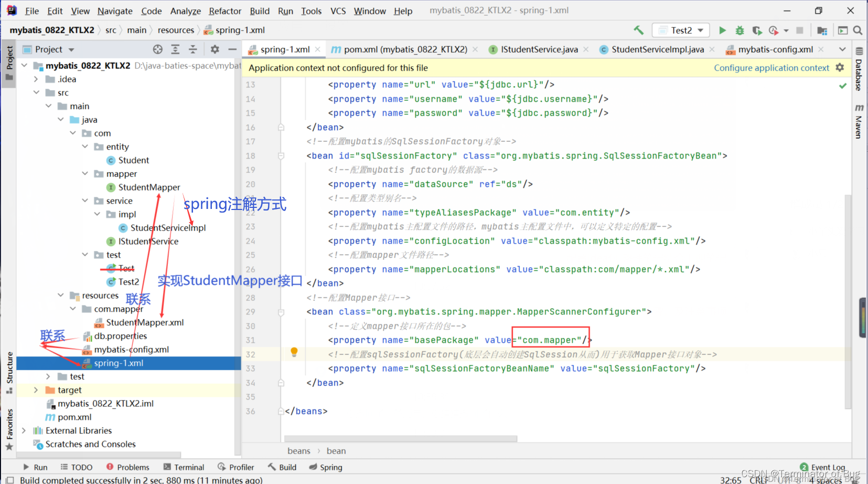Click the resources breadcrumb in navigation bar
Image resolution: width=868 pixels, height=484 pixels.
(x=176, y=30)
